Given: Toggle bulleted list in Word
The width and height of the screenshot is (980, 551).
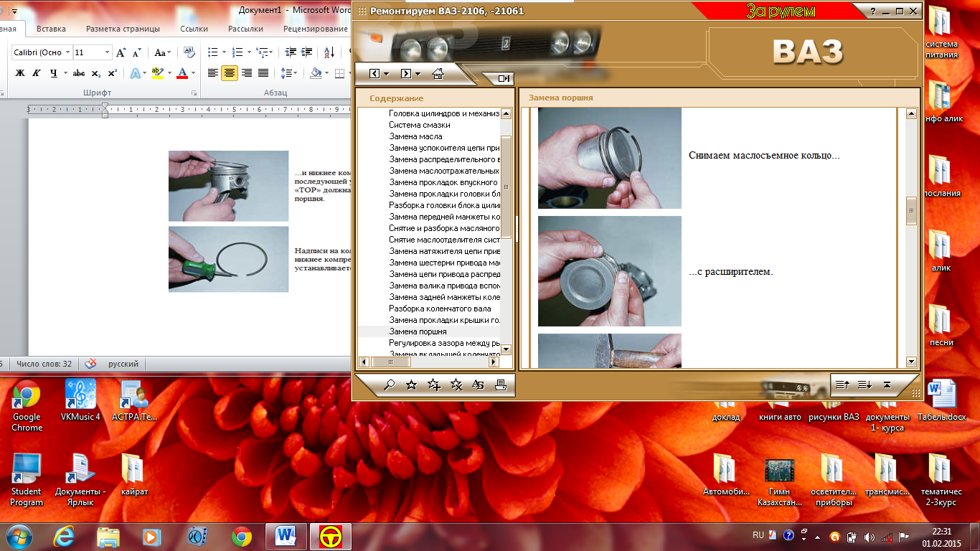Looking at the screenshot, I should [212, 52].
